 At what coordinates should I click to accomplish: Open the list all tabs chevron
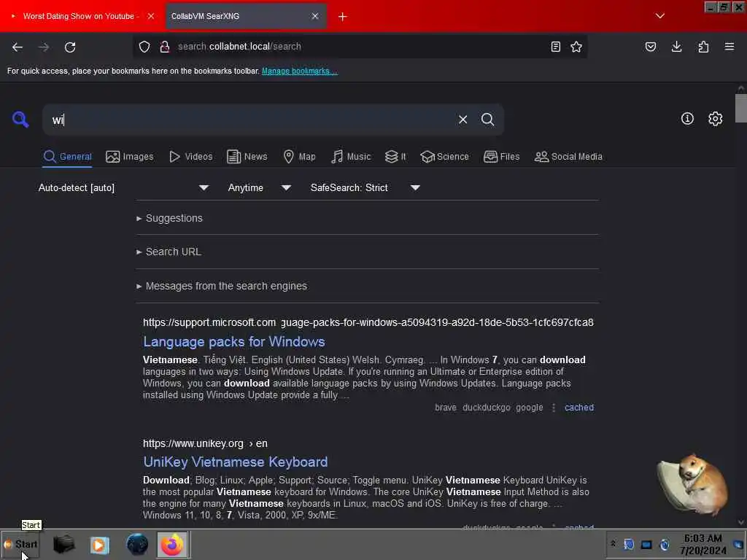pos(659,16)
